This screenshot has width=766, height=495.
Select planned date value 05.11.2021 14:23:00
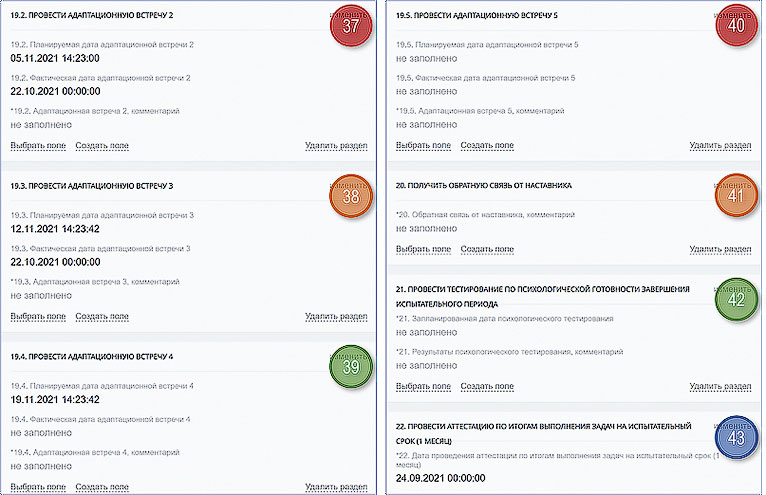tap(55, 58)
